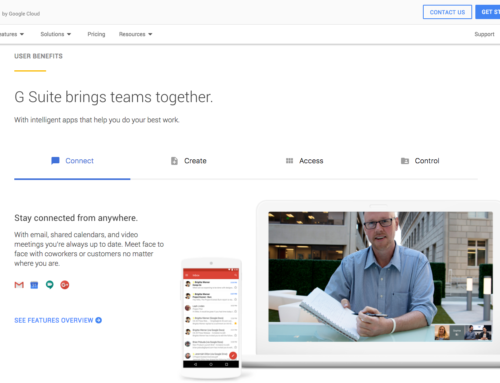Click the 'G Suite brings teams together.' heading
Image resolution: width=500 pixels, height=383 pixels.
(114, 97)
